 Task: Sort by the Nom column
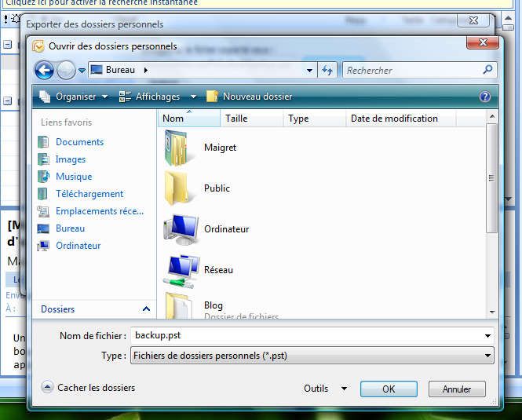(x=188, y=119)
